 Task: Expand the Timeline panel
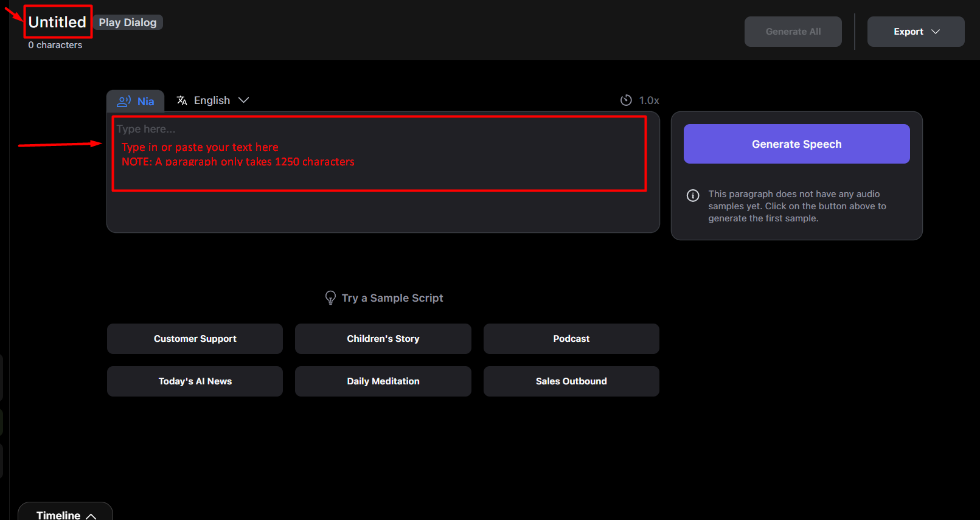click(x=66, y=512)
